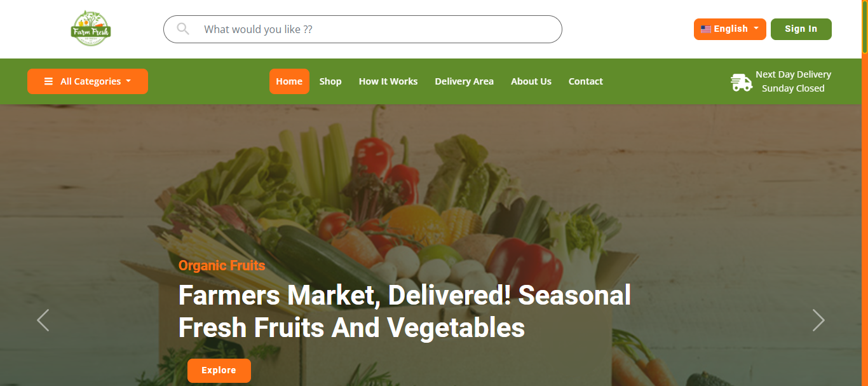
Task: Click the Farm Fresh logo
Action: point(91,29)
